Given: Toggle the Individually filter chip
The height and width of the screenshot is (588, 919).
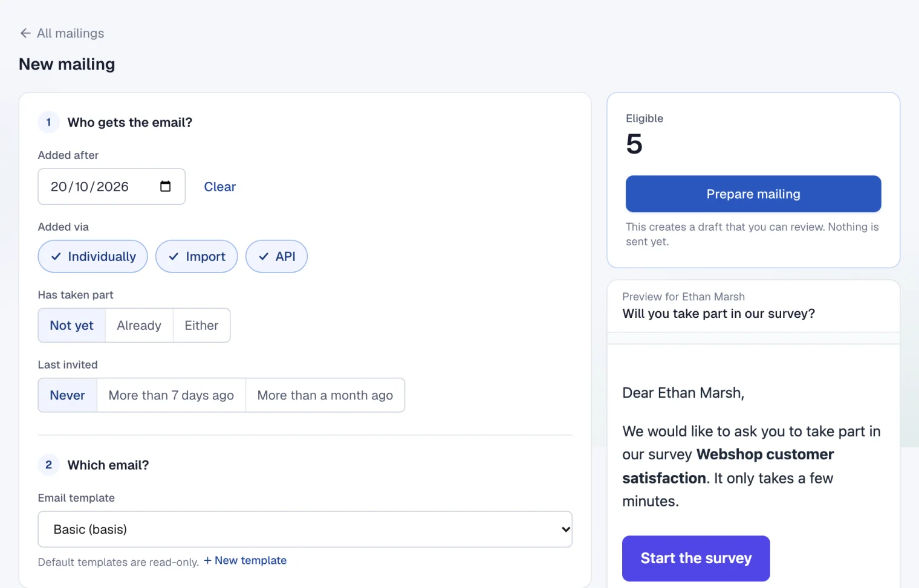Looking at the screenshot, I should 93,256.
